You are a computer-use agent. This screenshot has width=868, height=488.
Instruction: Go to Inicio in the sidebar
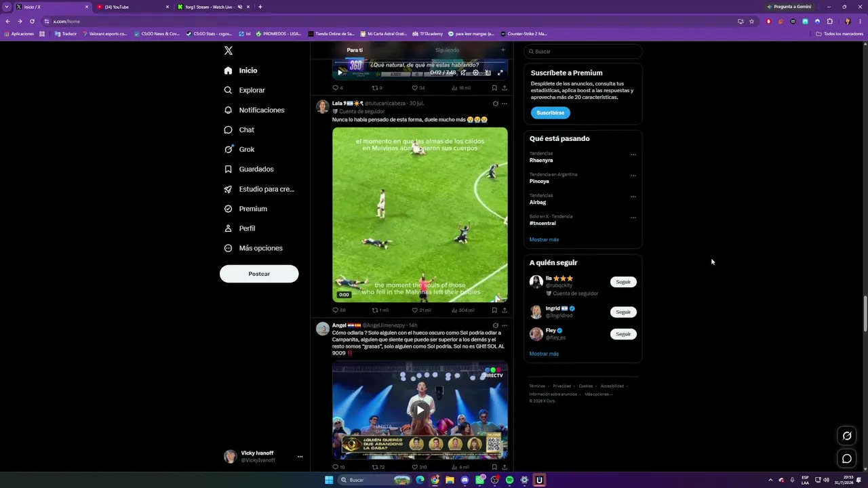tap(241, 70)
